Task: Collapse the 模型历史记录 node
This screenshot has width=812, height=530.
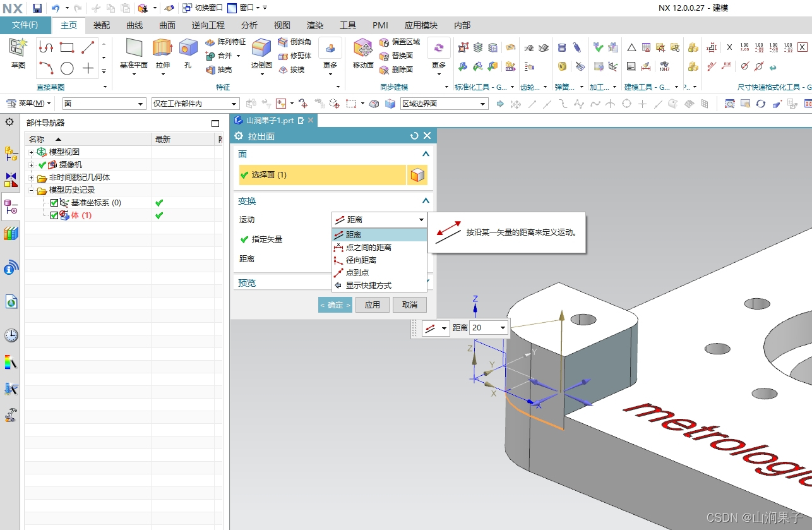Action: tap(31, 190)
